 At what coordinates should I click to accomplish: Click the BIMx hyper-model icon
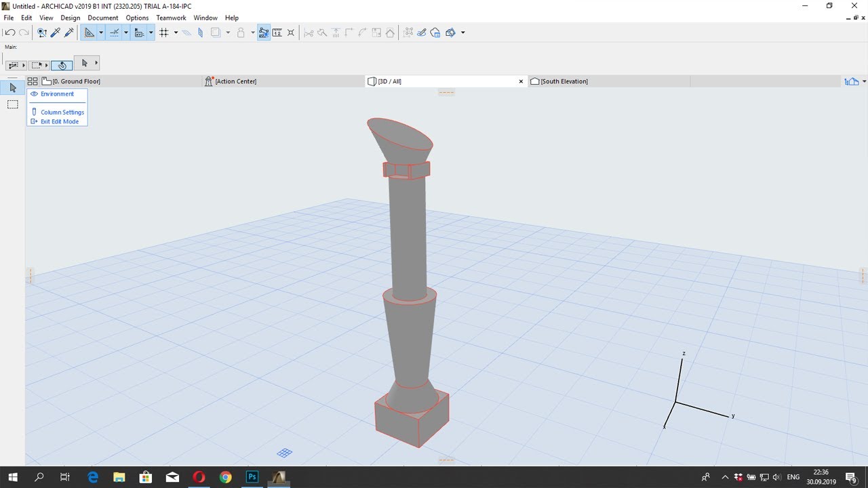tap(450, 33)
